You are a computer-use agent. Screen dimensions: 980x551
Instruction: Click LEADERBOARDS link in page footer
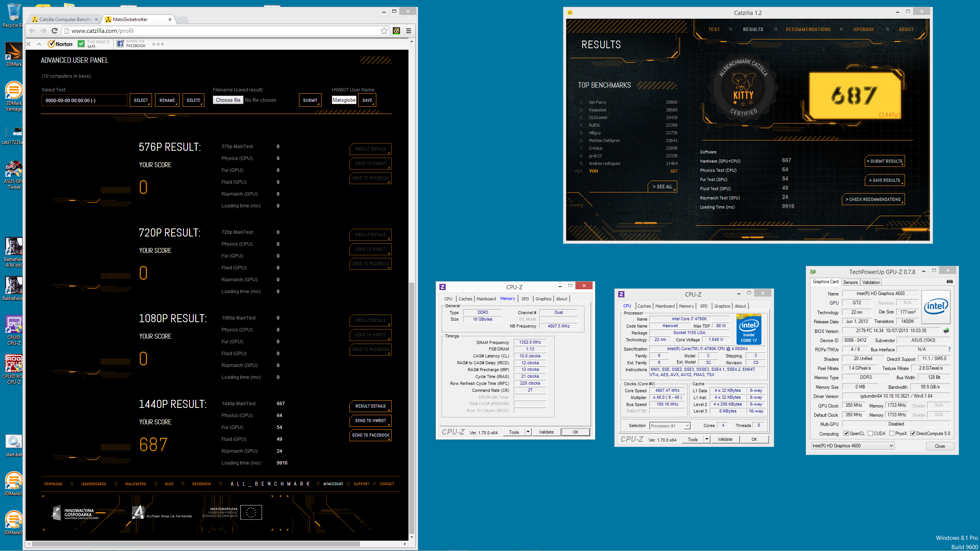point(94,484)
